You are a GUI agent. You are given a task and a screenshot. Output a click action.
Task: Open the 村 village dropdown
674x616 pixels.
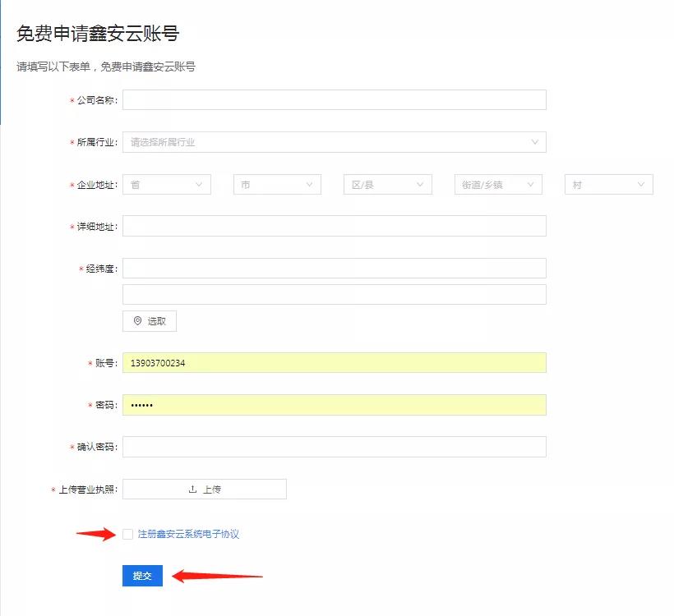[609, 184]
